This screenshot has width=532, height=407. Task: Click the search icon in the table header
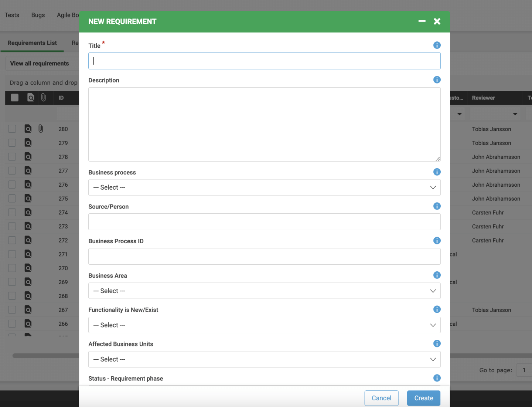(x=31, y=98)
